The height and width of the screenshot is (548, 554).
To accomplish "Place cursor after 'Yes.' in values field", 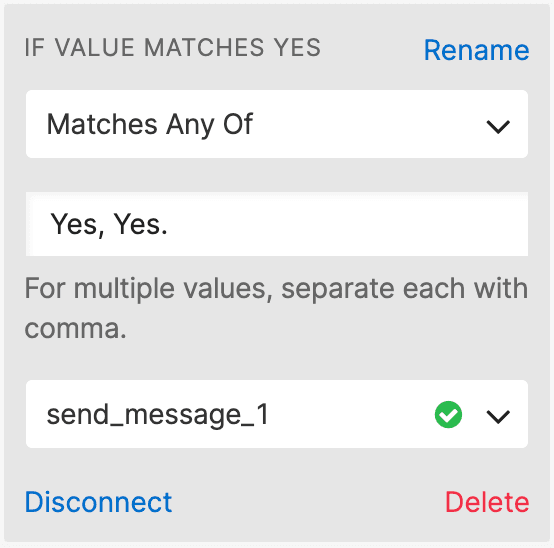I will (x=168, y=224).
